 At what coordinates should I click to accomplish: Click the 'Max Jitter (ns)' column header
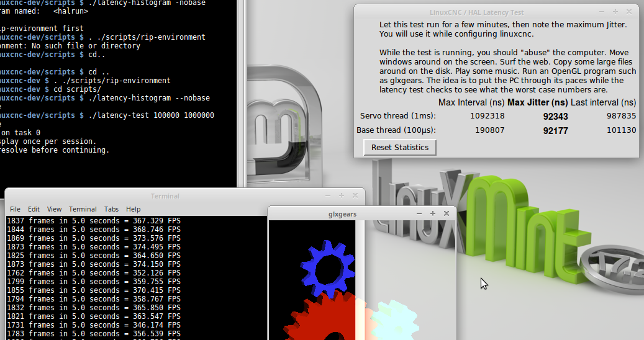tap(538, 102)
